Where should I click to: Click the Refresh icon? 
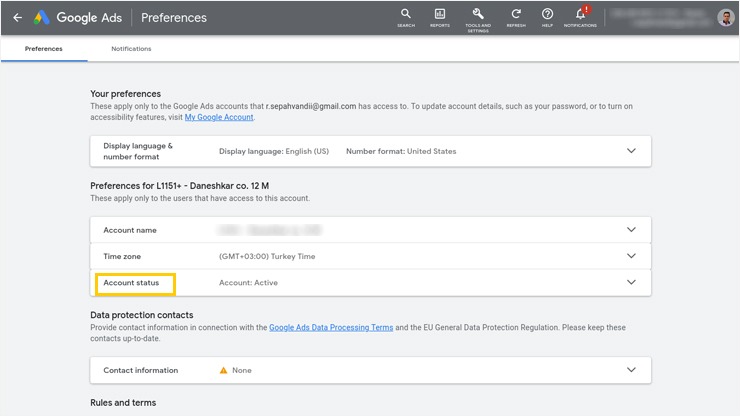(516, 16)
